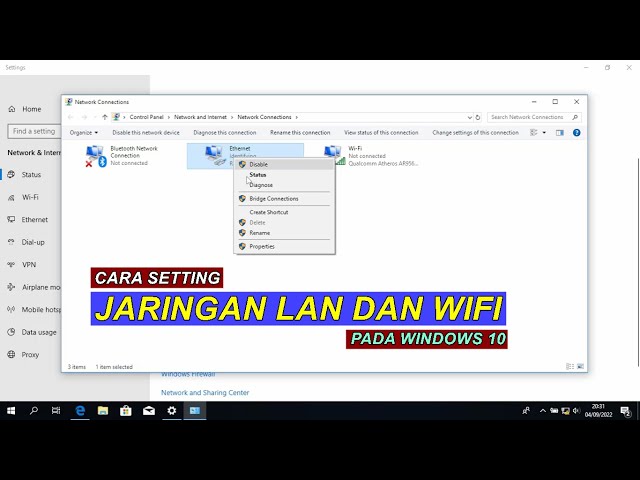The width and height of the screenshot is (640, 480).
Task: Open the blue Help icon
Action: point(576,133)
